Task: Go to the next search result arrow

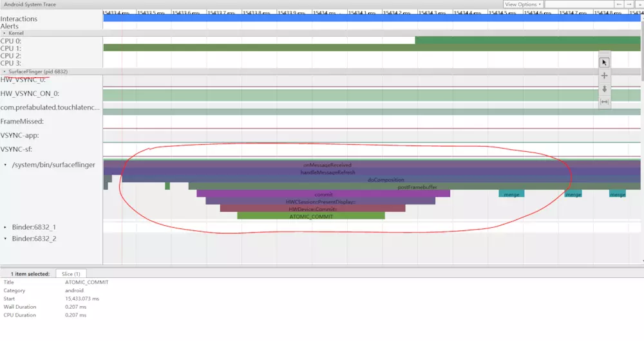Action: (629, 4)
